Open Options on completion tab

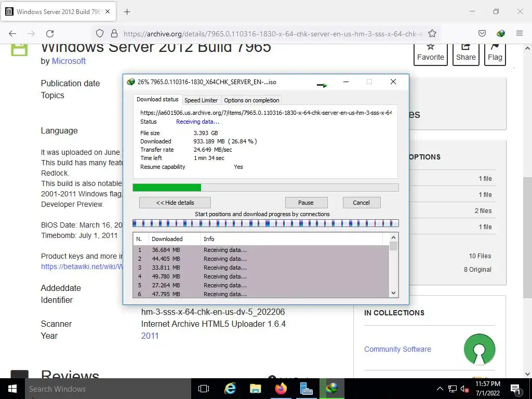[251, 100]
